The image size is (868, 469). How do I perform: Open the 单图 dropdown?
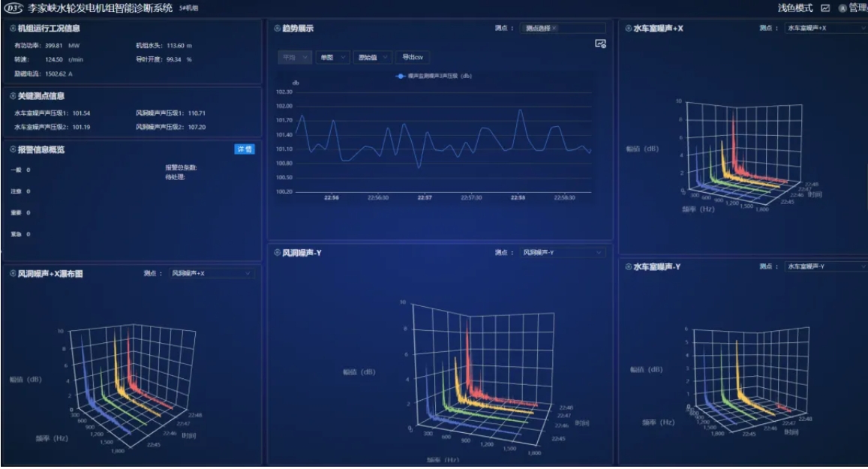[x=332, y=57]
